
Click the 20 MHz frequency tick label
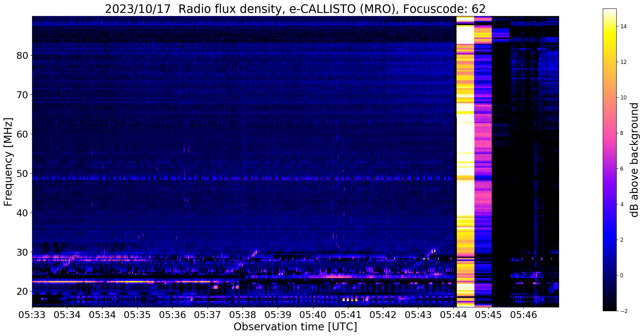22,292
